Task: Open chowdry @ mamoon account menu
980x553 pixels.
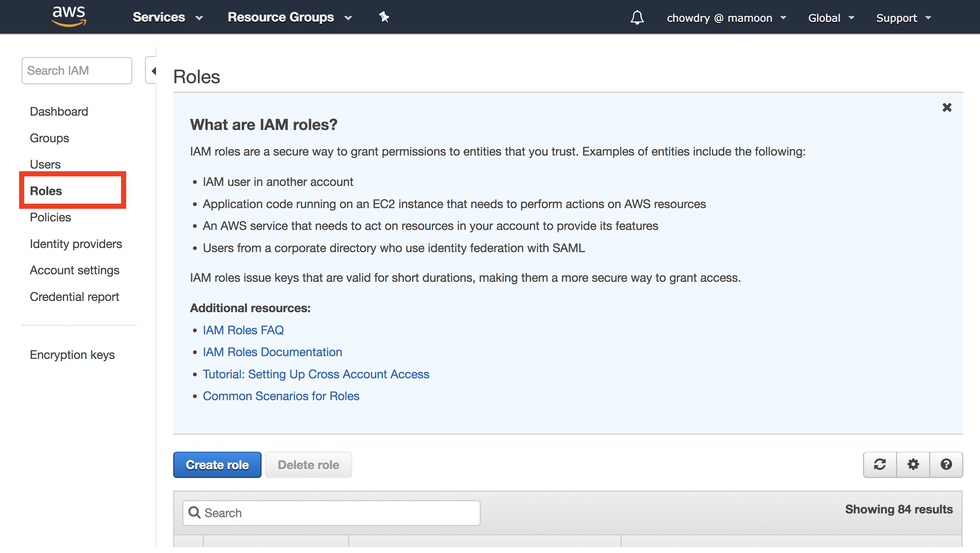Action: pos(726,18)
